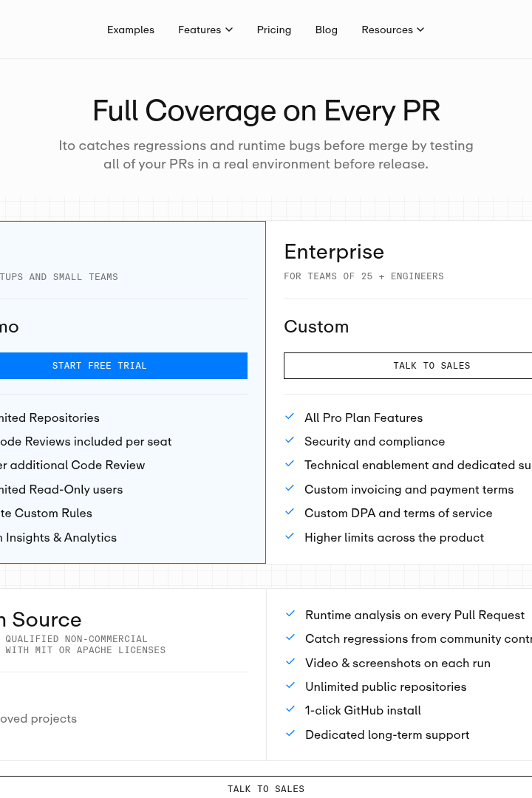The width and height of the screenshot is (532, 798).
Task: Click 'Reviews included per seat' text
Action: [98, 441]
